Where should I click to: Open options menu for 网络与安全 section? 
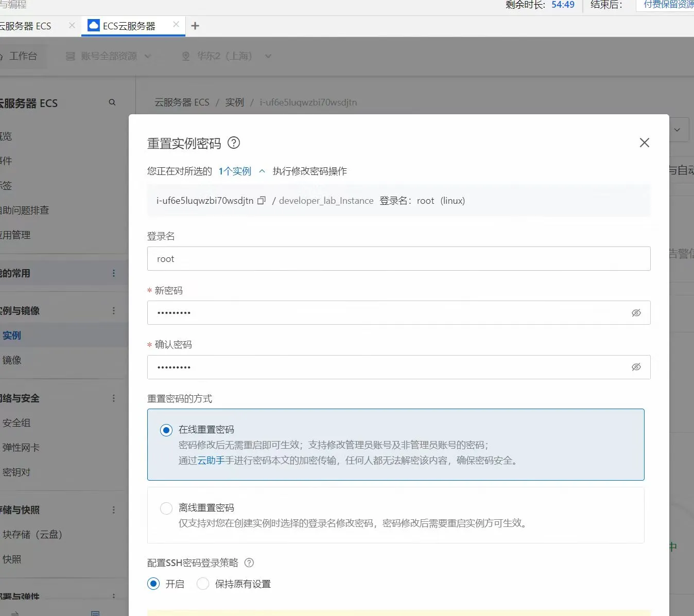coord(114,398)
